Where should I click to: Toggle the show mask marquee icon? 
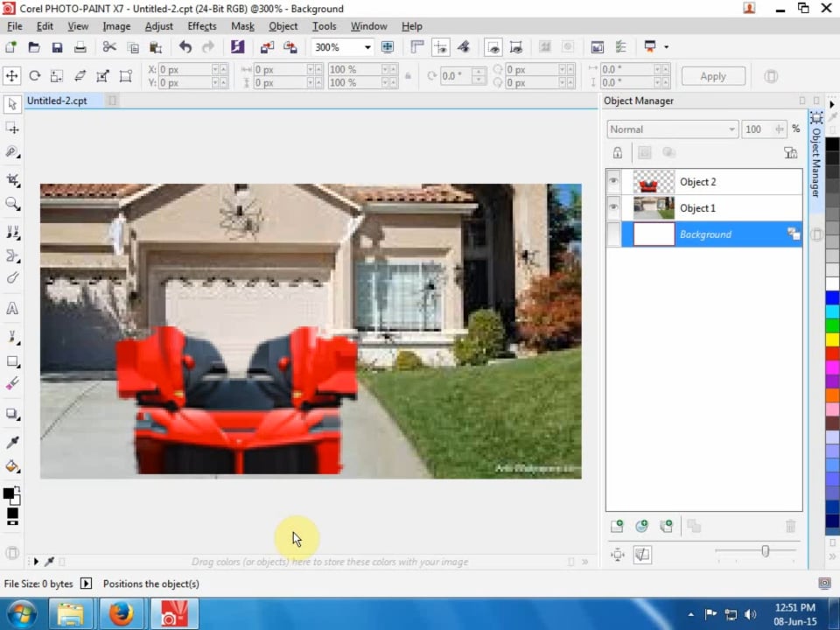click(493, 47)
